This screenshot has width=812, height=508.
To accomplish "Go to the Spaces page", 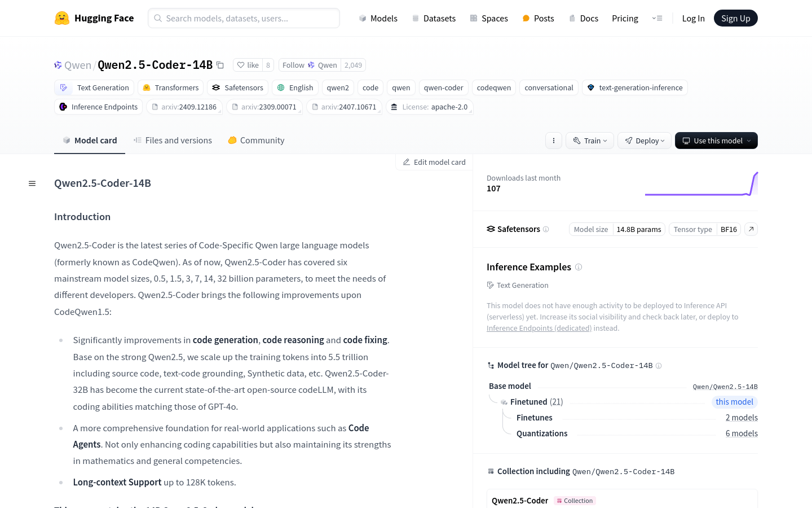I will click(489, 18).
